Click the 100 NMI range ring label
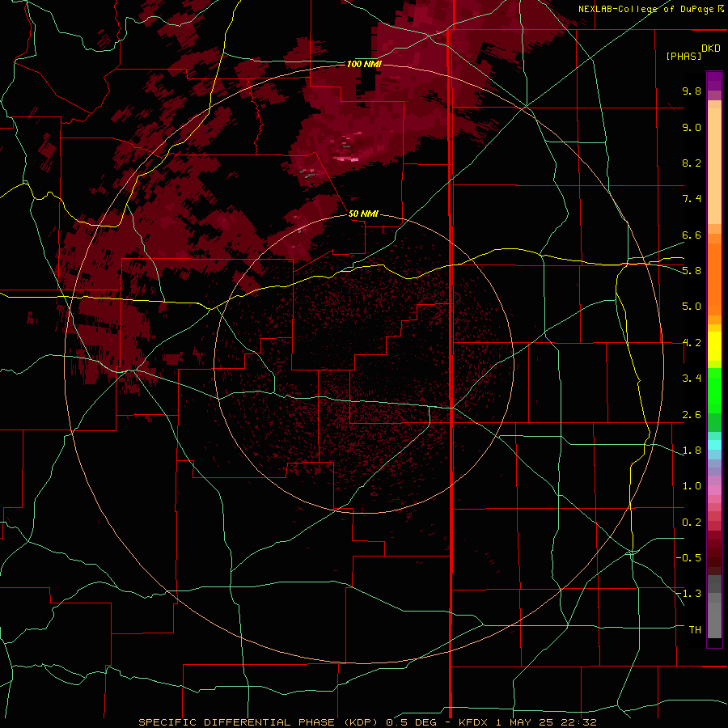728x728 pixels. pyautogui.click(x=364, y=64)
